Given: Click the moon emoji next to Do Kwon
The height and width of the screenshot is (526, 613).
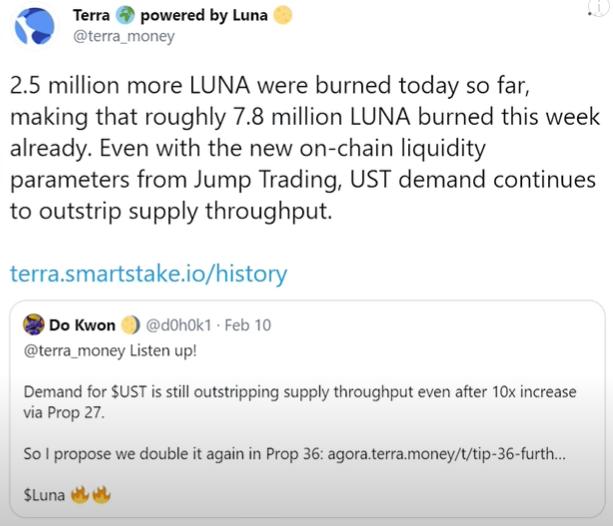Looking at the screenshot, I should click(130, 325).
